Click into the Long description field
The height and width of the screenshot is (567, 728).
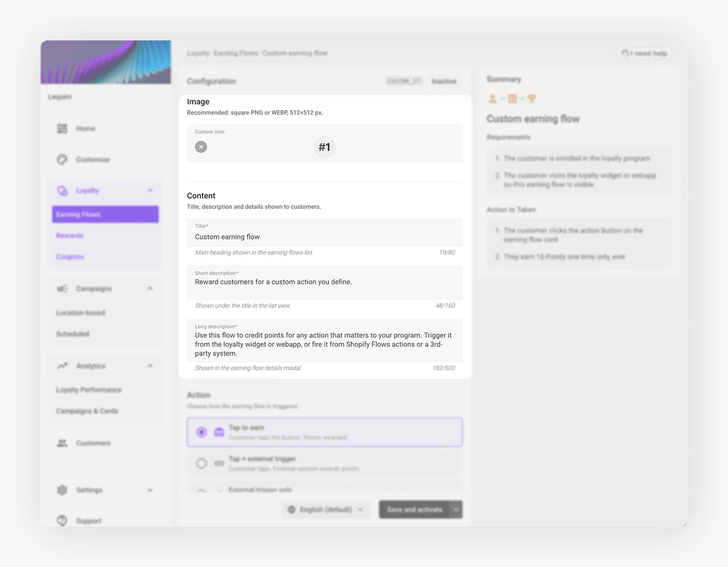pos(324,340)
